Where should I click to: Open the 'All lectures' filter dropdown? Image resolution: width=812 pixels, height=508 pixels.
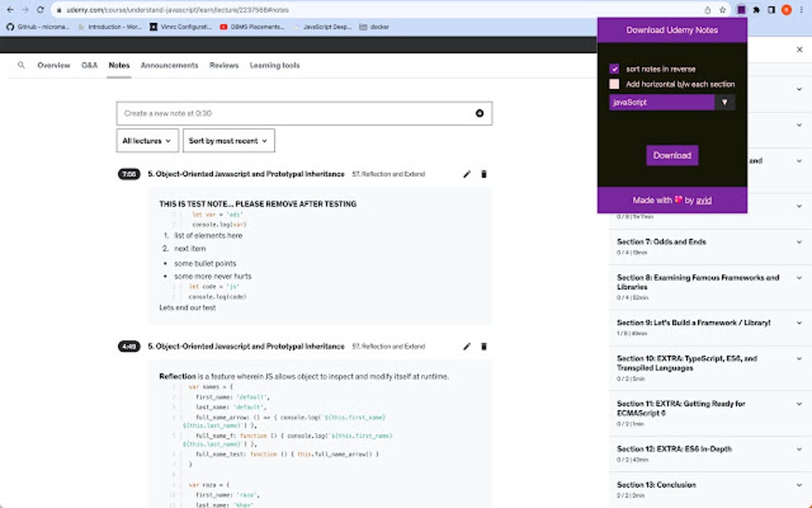point(147,141)
